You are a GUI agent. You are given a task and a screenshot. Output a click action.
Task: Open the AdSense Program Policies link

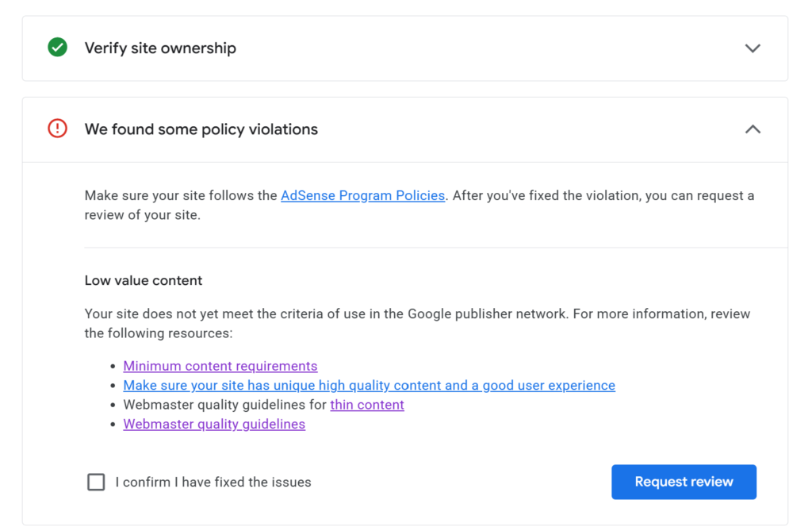362,195
